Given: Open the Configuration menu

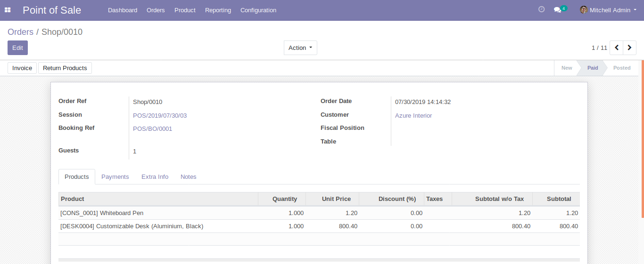Looking at the screenshot, I should 258,10.
